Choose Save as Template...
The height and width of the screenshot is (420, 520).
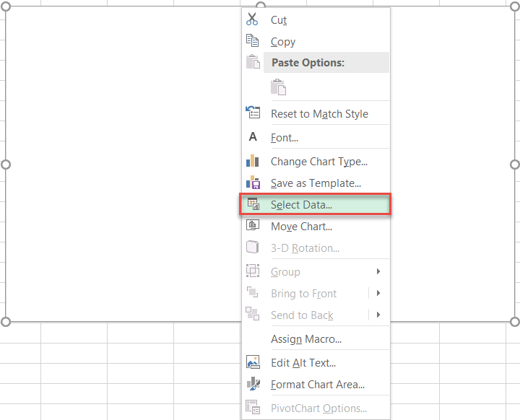click(316, 183)
